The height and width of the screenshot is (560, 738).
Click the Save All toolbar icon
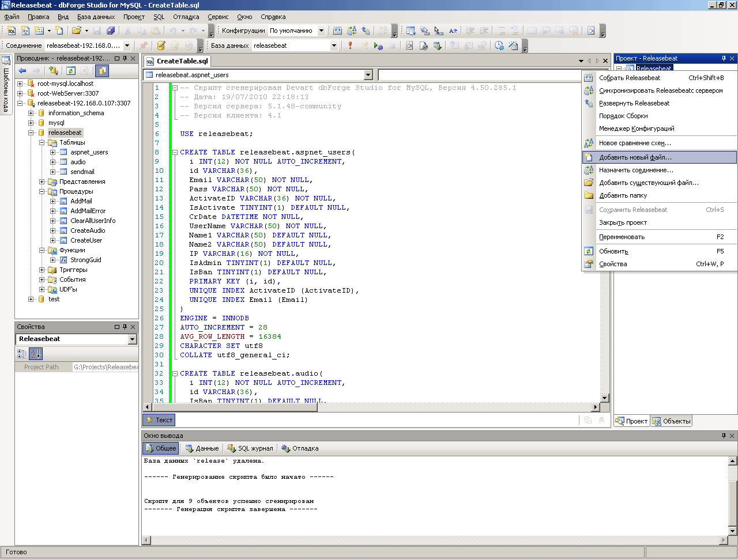point(111,31)
